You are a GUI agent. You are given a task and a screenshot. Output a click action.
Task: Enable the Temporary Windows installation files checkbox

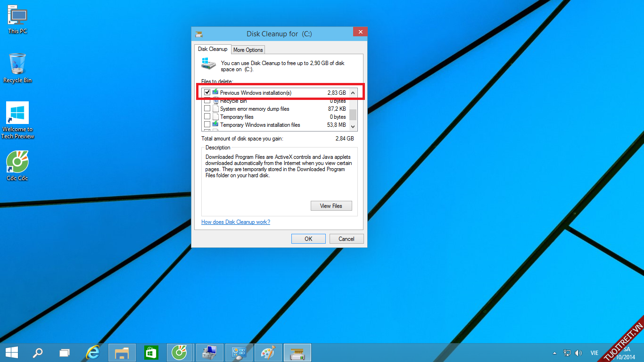click(207, 125)
